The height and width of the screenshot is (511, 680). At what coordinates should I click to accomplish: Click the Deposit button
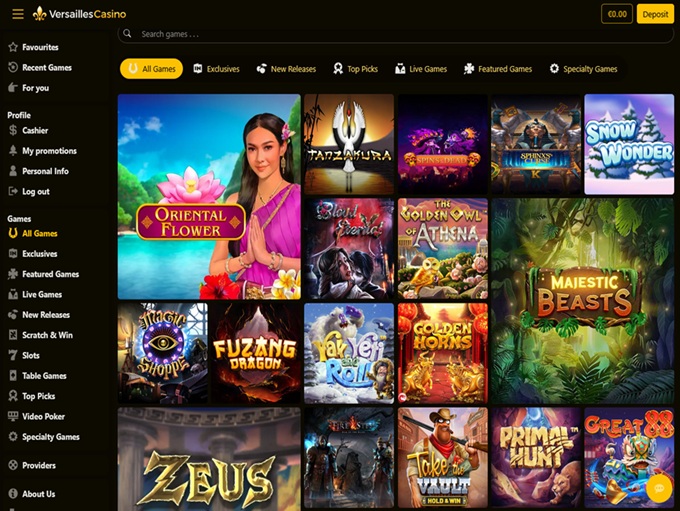click(x=655, y=14)
